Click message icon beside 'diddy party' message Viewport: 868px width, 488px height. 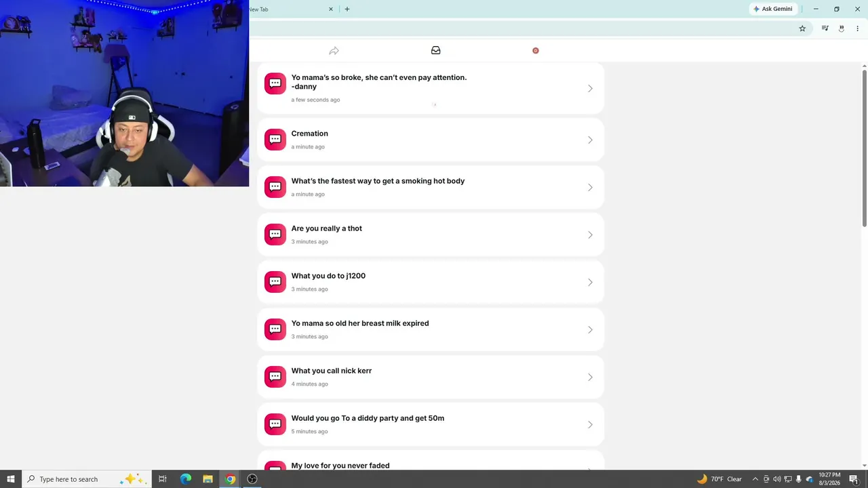275,424
